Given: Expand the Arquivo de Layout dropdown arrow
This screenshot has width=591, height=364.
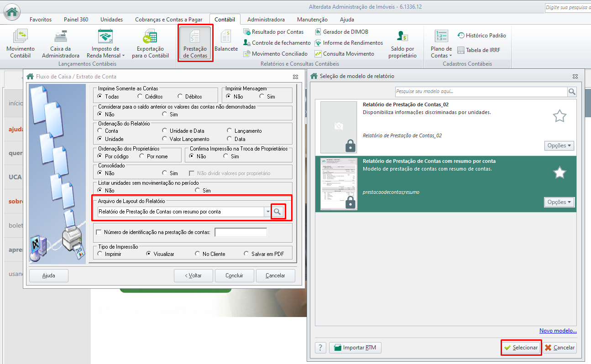Looking at the screenshot, I should tap(267, 212).
